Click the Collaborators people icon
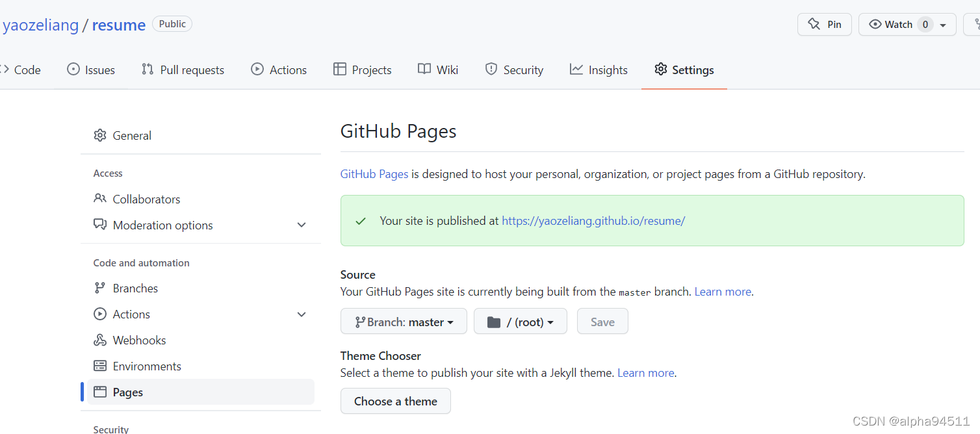This screenshot has width=980, height=434. [100, 198]
